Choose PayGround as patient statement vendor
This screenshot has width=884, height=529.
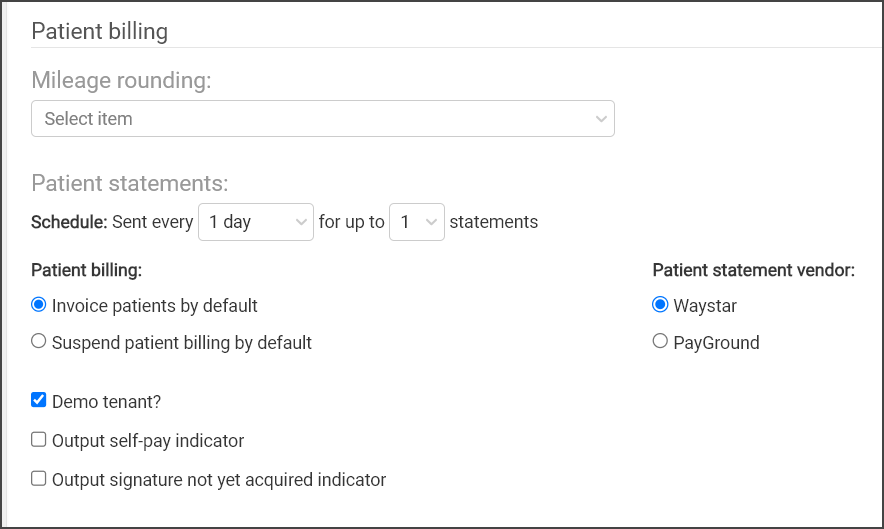660,341
